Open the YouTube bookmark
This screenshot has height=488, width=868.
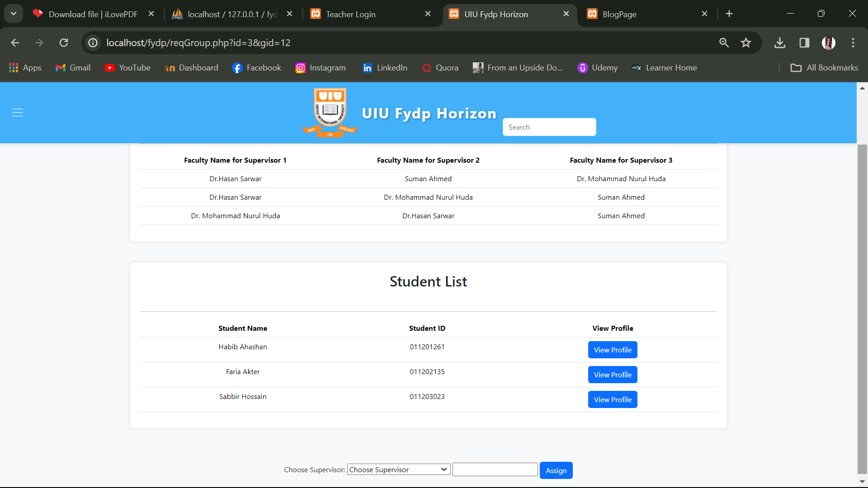coord(128,68)
